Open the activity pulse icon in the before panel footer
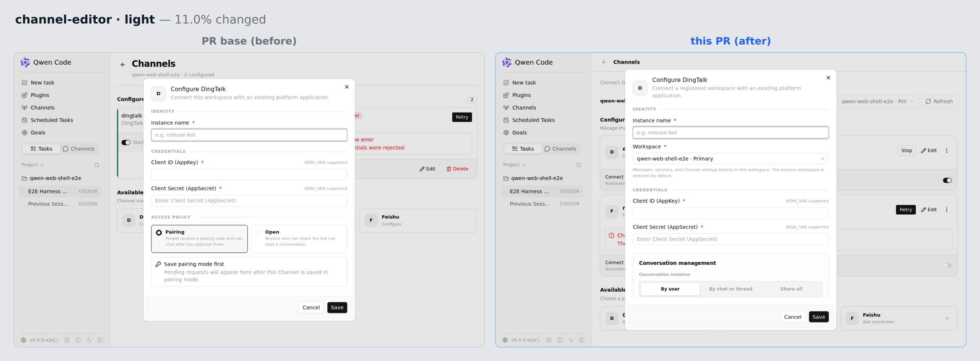The width and height of the screenshot is (980, 361). [89, 340]
